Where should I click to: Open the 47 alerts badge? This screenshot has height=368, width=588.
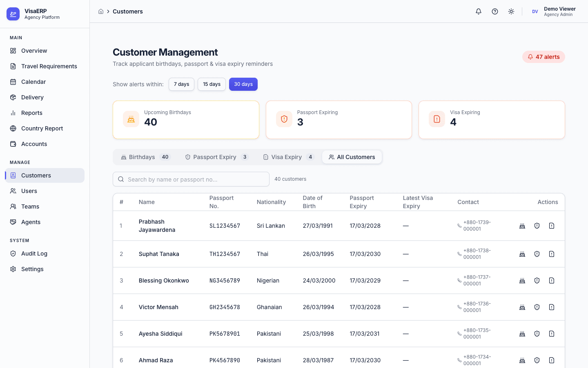pyautogui.click(x=543, y=56)
